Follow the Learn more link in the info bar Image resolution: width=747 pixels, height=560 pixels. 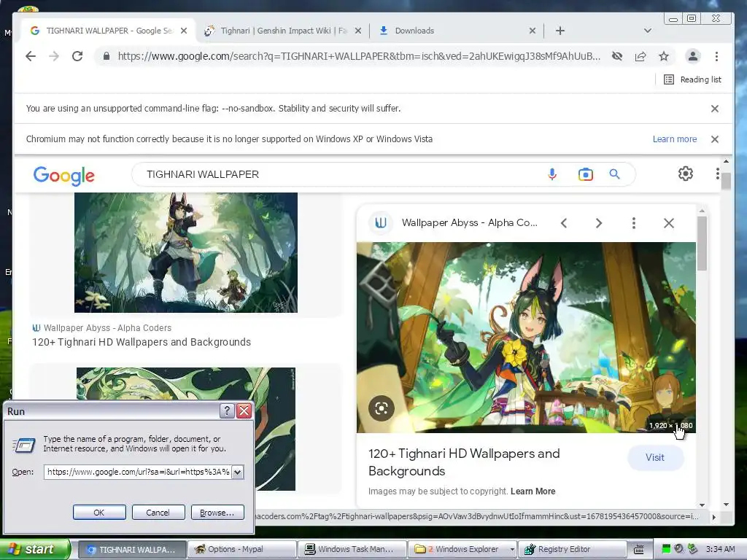[x=675, y=139]
